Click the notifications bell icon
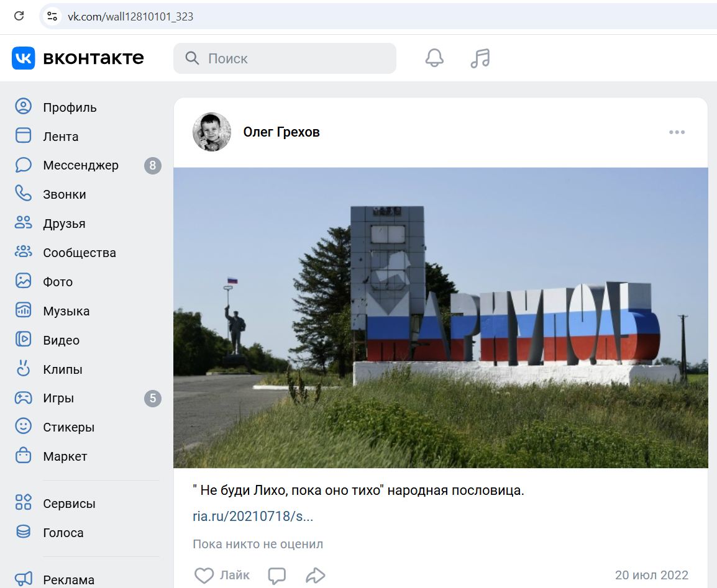The width and height of the screenshot is (717, 588). (x=434, y=58)
